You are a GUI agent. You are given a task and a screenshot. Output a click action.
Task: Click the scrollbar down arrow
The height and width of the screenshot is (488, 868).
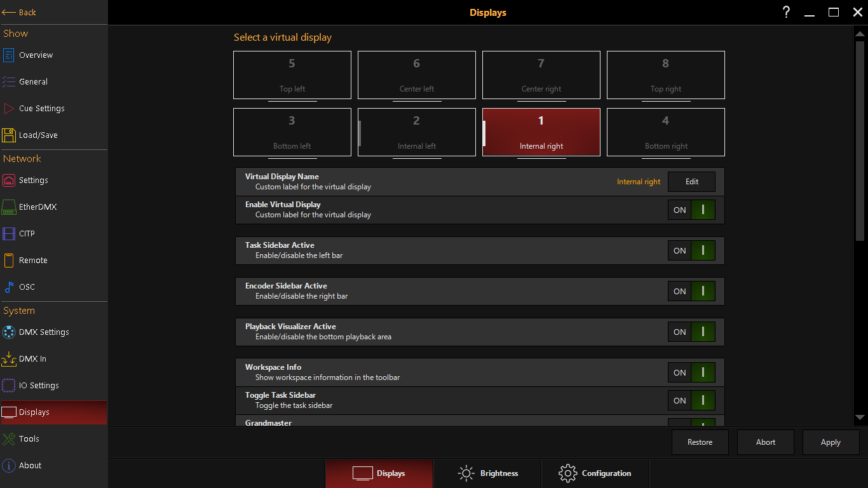point(860,417)
